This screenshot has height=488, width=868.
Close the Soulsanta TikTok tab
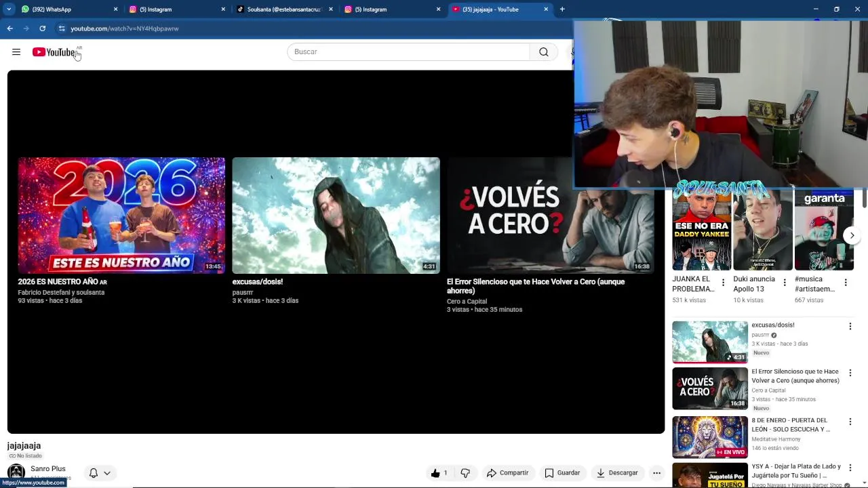click(x=331, y=9)
